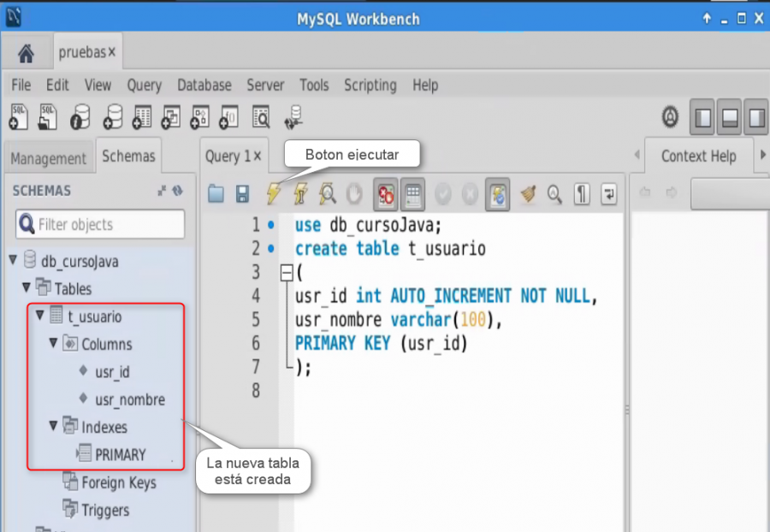Screen dimensions: 770x532
Task: Create a new SQL tab icon
Action: pos(17,116)
